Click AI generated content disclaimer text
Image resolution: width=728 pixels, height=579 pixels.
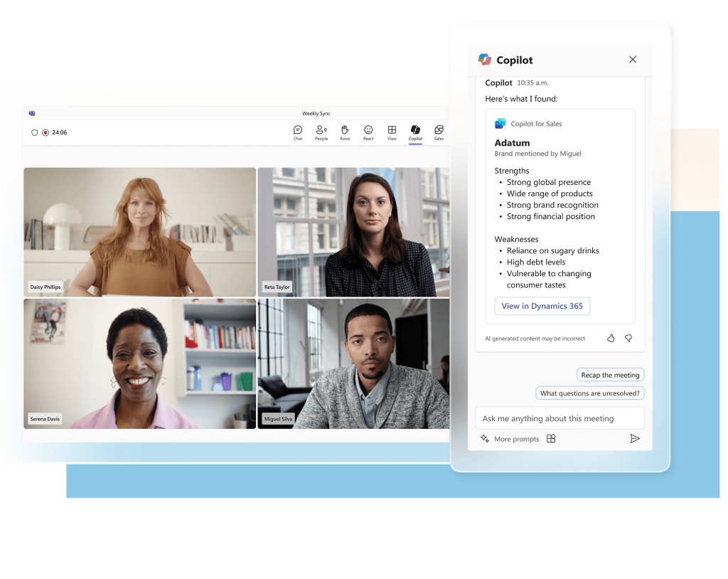click(535, 339)
